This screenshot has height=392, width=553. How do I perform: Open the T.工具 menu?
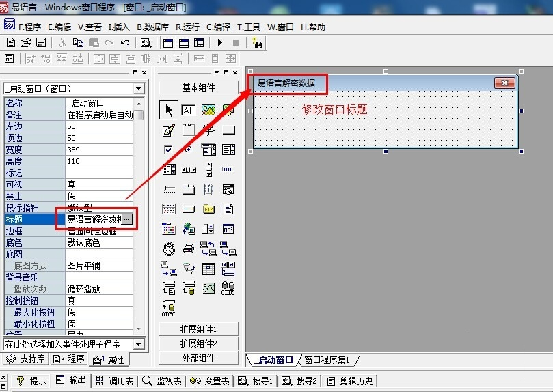tap(249, 27)
